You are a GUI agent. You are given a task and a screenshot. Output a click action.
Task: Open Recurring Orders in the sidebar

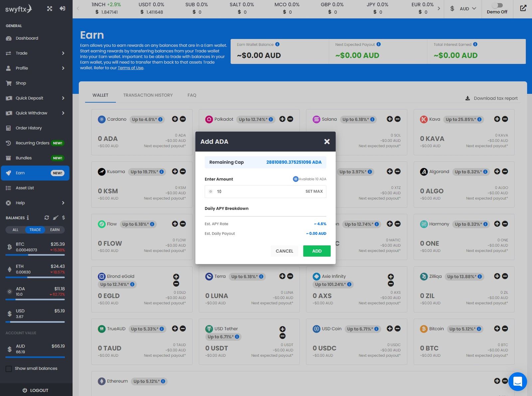36,143
